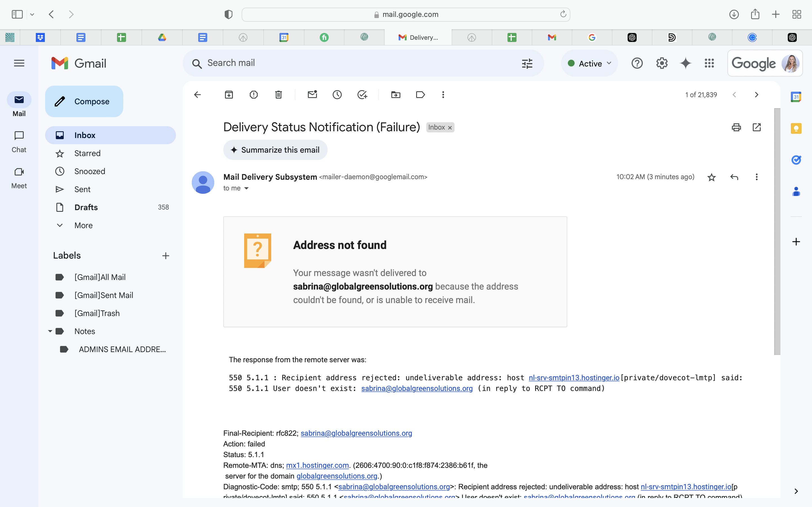Open the Move to folder icon
This screenshot has height=507, width=812.
click(396, 95)
